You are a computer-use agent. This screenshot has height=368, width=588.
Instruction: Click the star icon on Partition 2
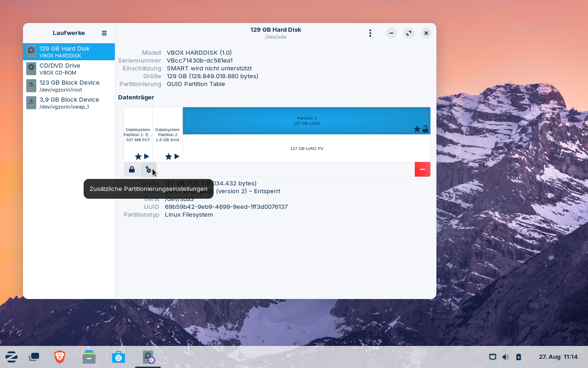click(169, 156)
